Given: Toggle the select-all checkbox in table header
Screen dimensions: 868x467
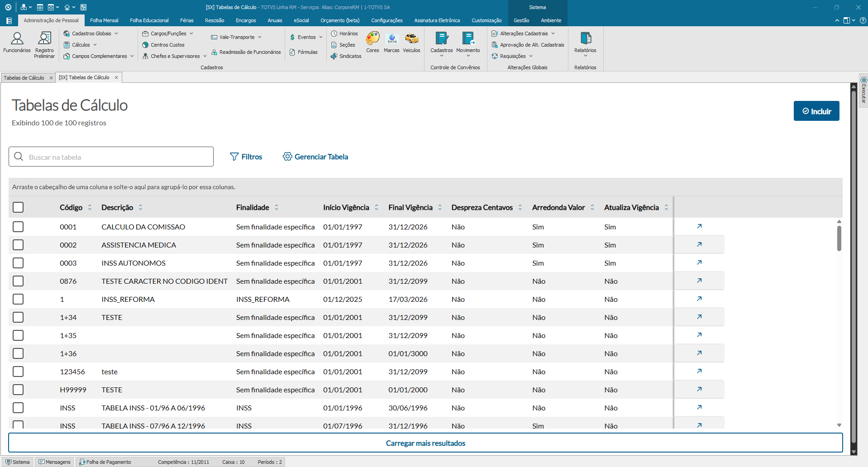Looking at the screenshot, I should point(18,207).
